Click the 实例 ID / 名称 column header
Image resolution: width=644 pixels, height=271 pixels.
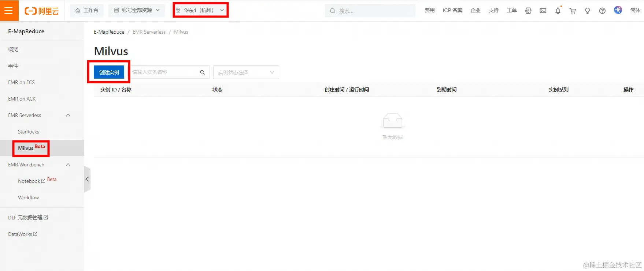point(116,90)
